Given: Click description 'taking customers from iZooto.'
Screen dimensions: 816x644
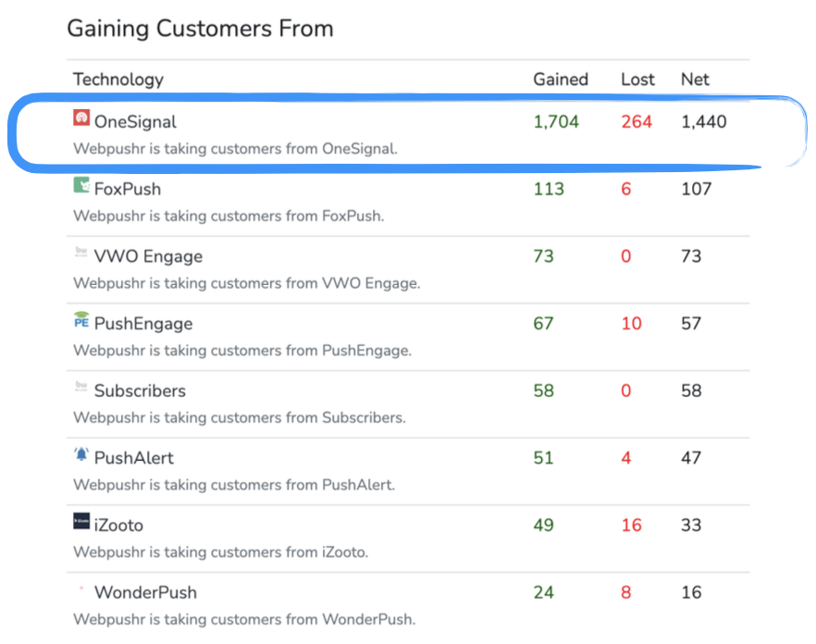Looking at the screenshot, I should click(x=266, y=551).
